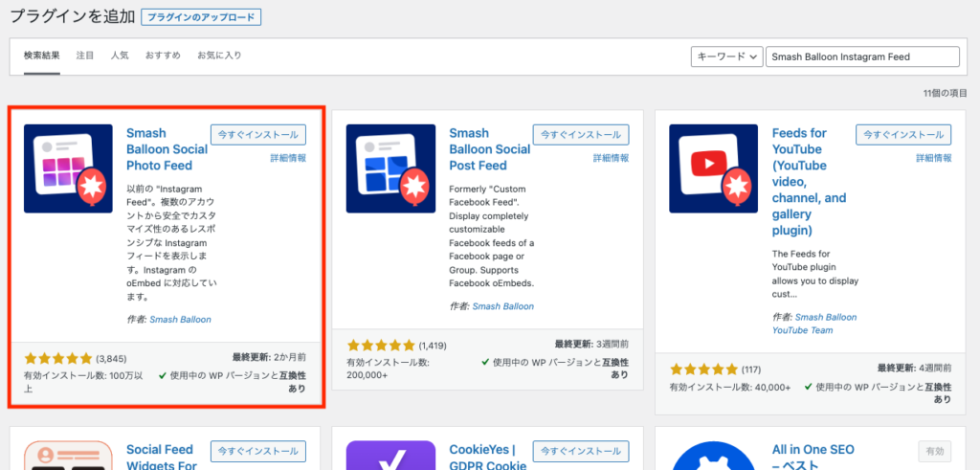Click the Social Photo Feed Japanese description

[x=172, y=241]
